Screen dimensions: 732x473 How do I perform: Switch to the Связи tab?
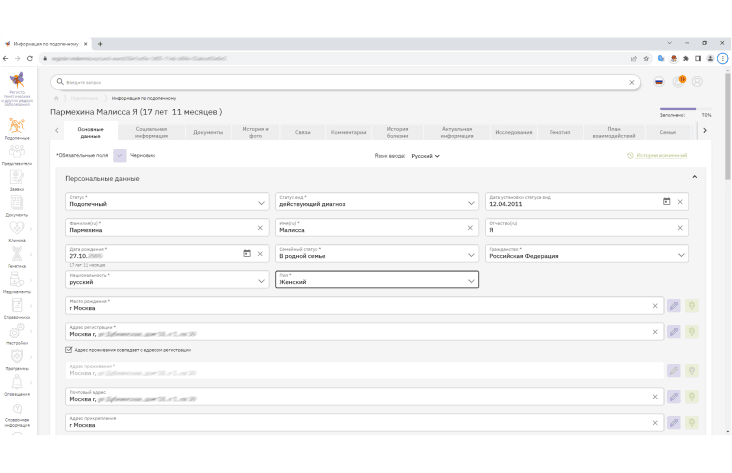click(x=303, y=132)
